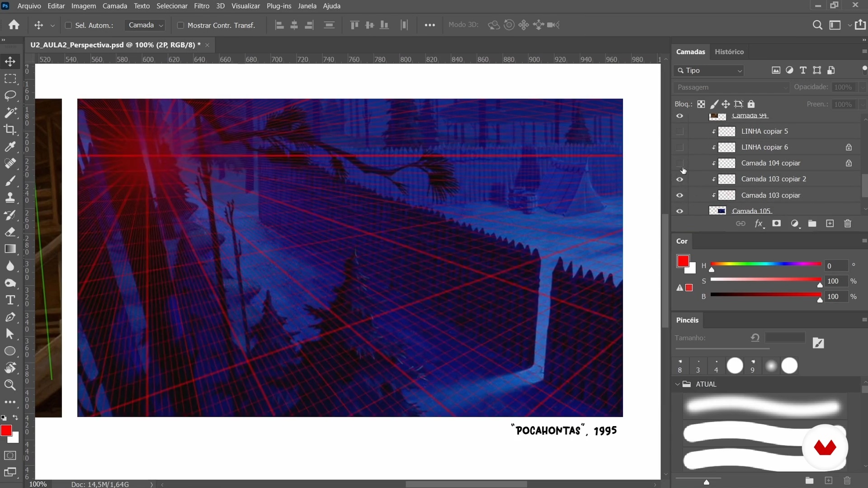
Task: Select the Type tool
Action: tap(10, 300)
